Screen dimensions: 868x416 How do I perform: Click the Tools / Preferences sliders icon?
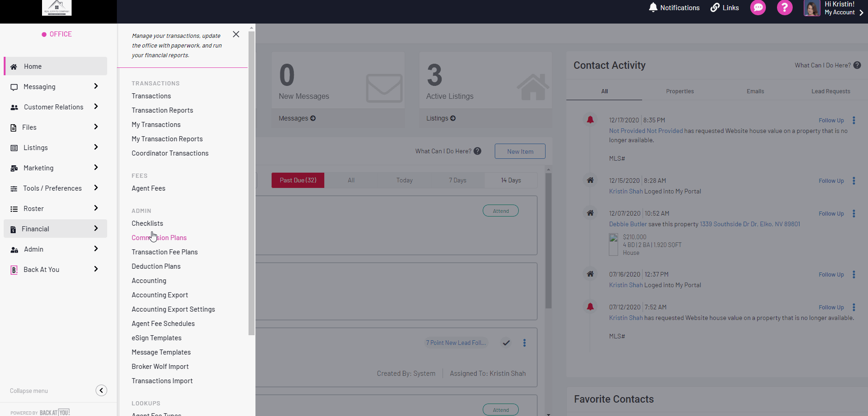14,188
